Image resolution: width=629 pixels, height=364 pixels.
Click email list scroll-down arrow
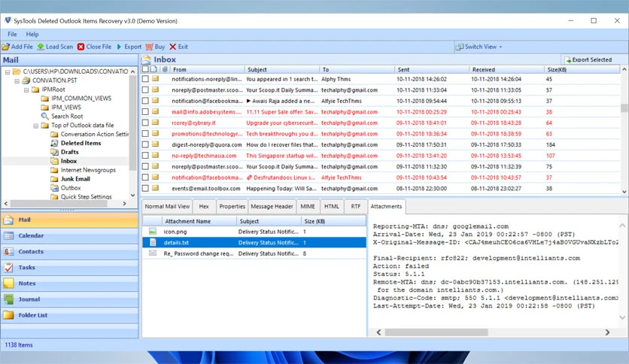624,192
